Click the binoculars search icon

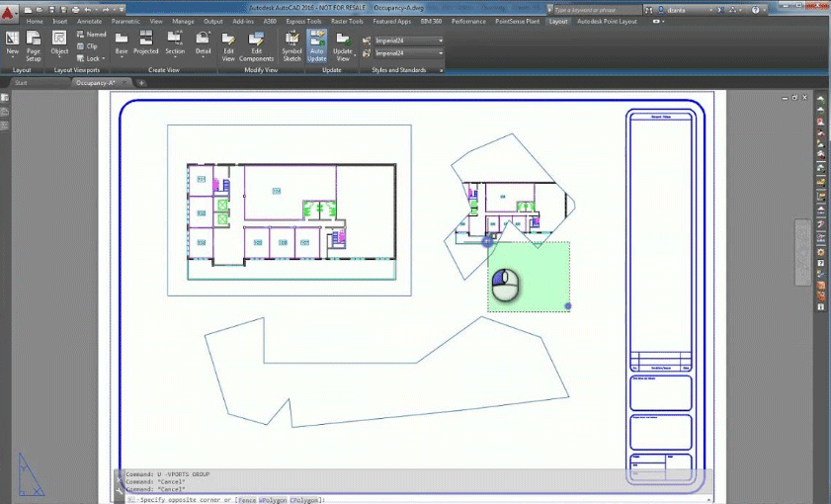click(x=648, y=10)
